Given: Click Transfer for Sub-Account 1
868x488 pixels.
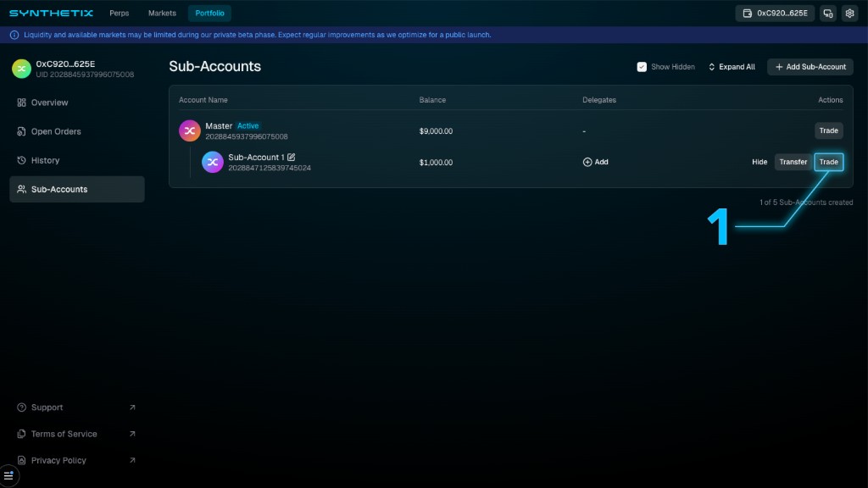Looking at the screenshot, I should click(x=793, y=162).
